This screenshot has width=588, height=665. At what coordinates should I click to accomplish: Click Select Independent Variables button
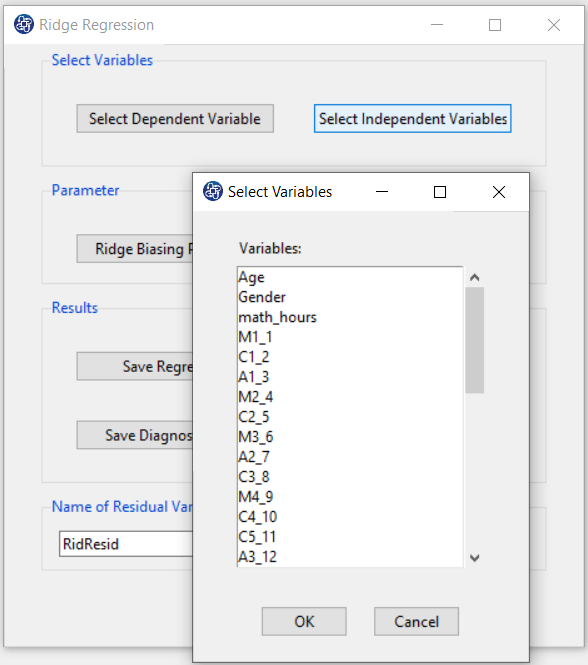pos(412,119)
